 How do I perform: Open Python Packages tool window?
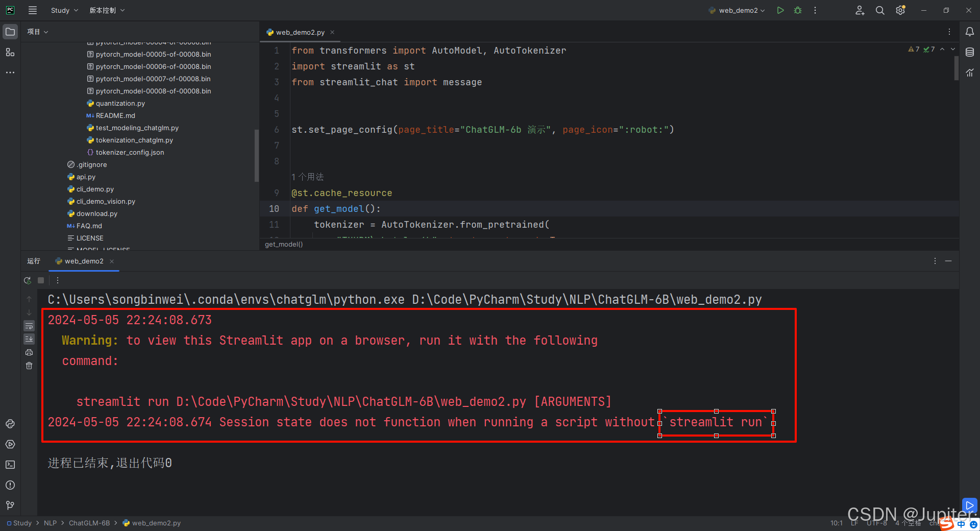(10, 424)
